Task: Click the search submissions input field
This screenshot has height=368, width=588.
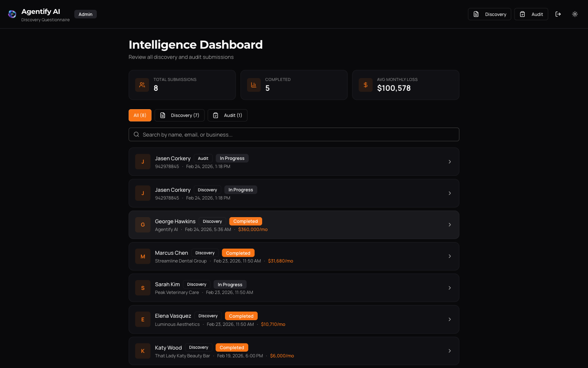Action: 294,134
